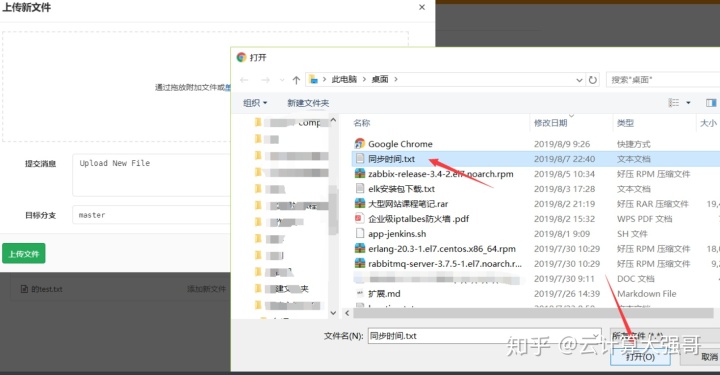The image size is (720, 375).
Task: Click the 快捷方式 type cell
Action: click(634, 144)
